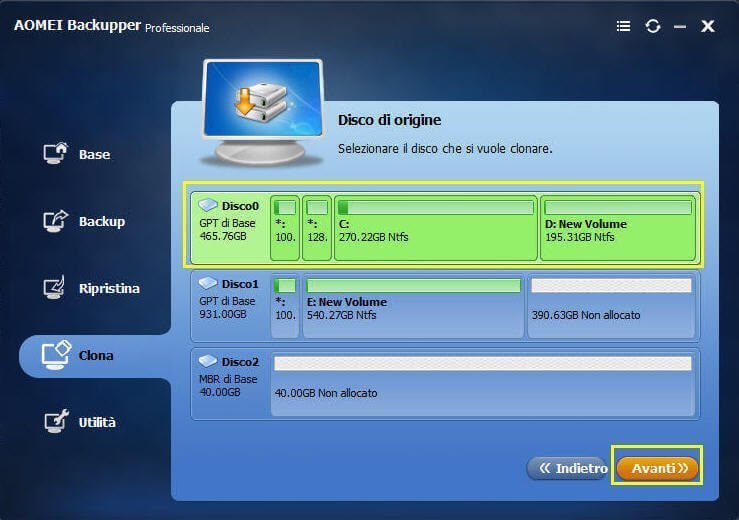Click the Disco2 drive icon
The height and width of the screenshot is (520, 739).
point(207,361)
